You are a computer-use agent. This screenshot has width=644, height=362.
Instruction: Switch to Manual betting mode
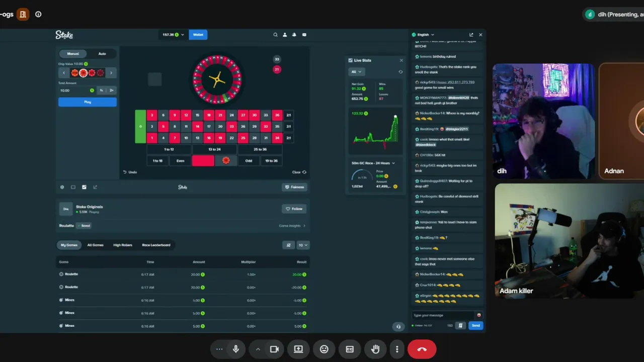73,54
